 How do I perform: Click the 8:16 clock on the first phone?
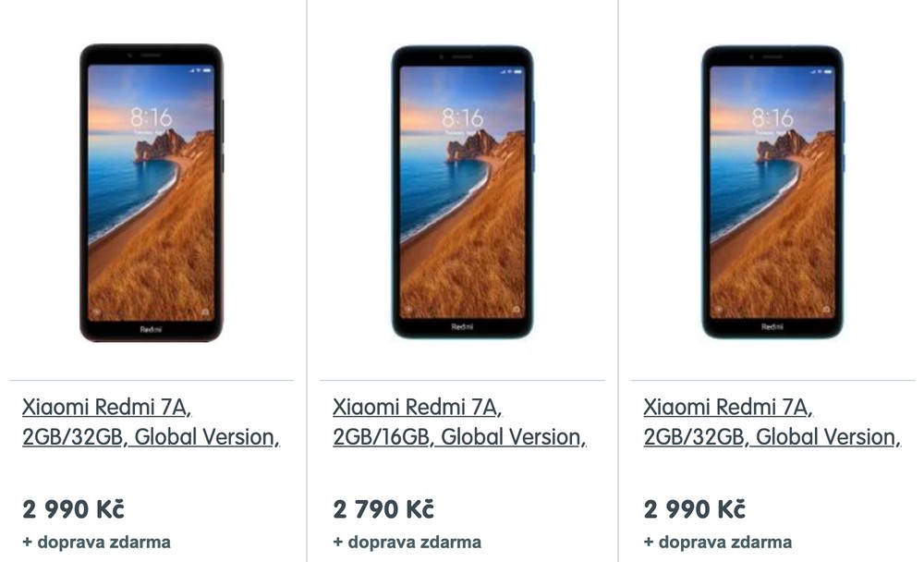[x=151, y=117]
